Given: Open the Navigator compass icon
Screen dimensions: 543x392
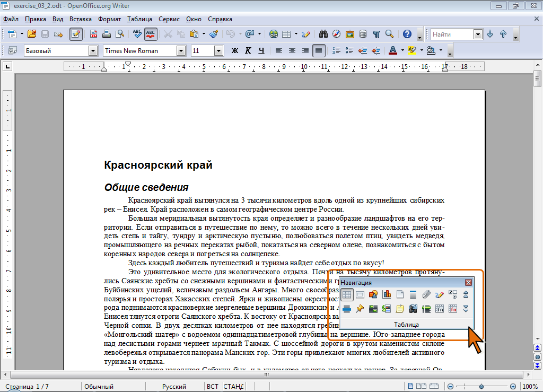Looking at the screenshot, I should [337, 34].
